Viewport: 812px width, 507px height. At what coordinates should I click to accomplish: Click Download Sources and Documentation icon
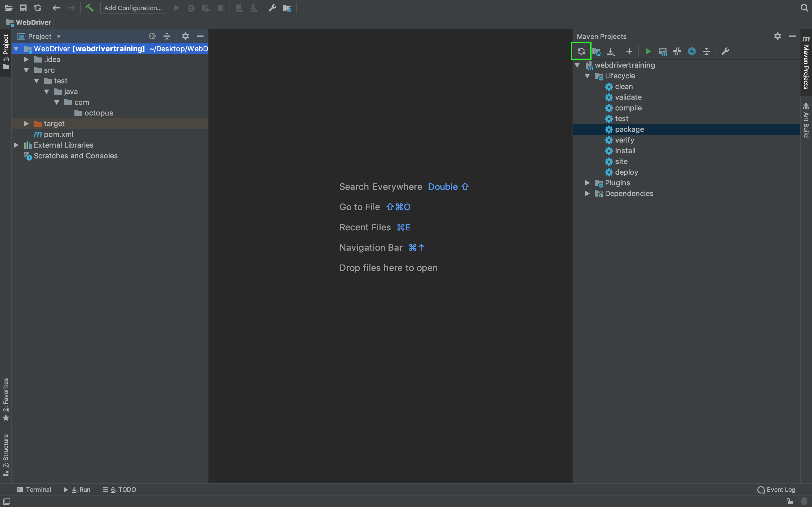[611, 51]
